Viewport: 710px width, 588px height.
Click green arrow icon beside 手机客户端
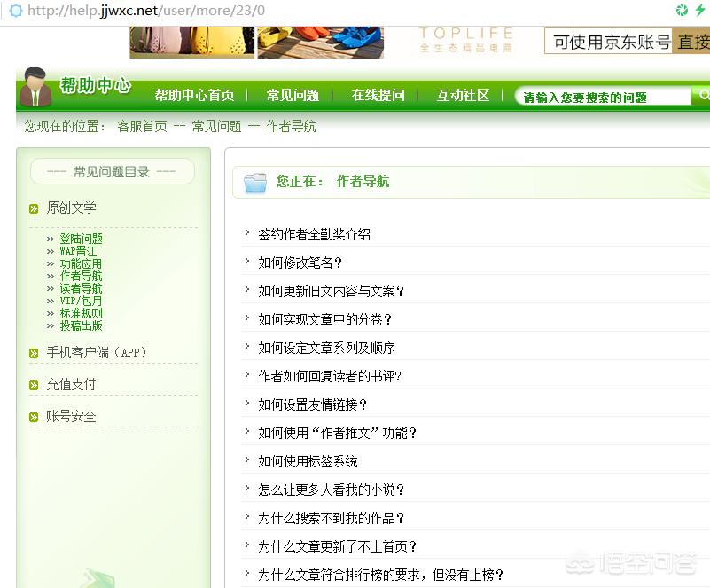pyautogui.click(x=34, y=353)
